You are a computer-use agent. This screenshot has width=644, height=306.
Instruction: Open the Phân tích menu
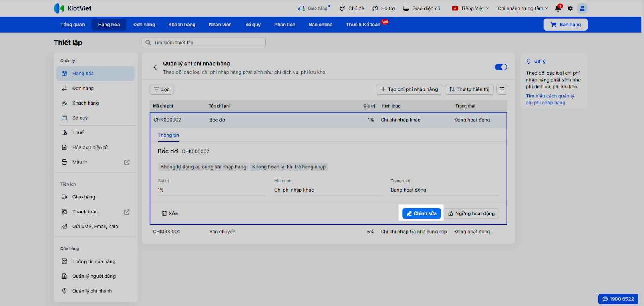click(285, 25)
